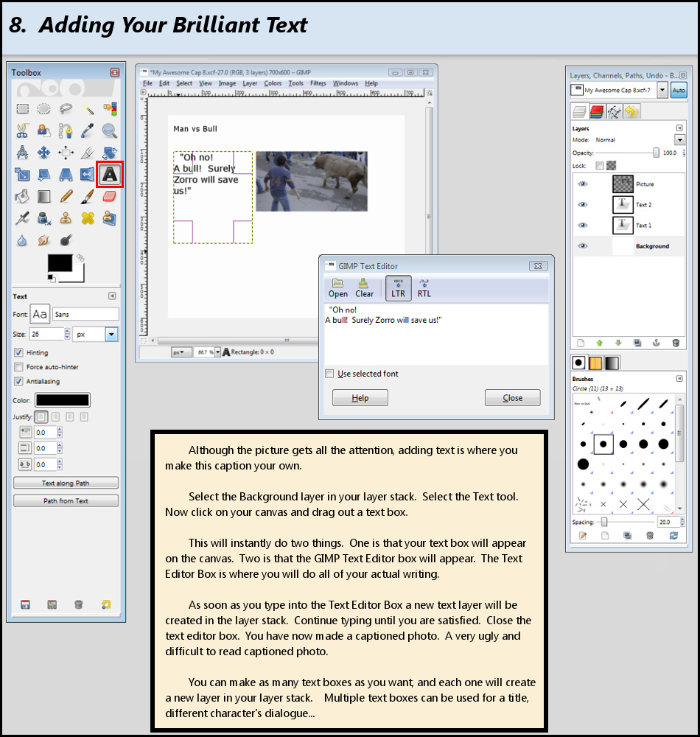700x737 pixels.
Task: Switch to the Paths tab
Action: click(x=614, y=112)
